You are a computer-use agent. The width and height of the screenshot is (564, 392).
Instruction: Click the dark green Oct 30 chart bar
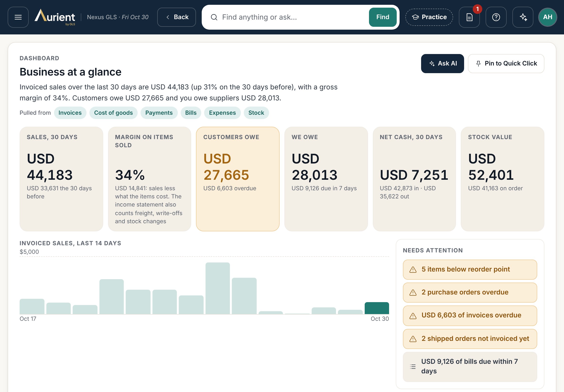pos(377,308)
